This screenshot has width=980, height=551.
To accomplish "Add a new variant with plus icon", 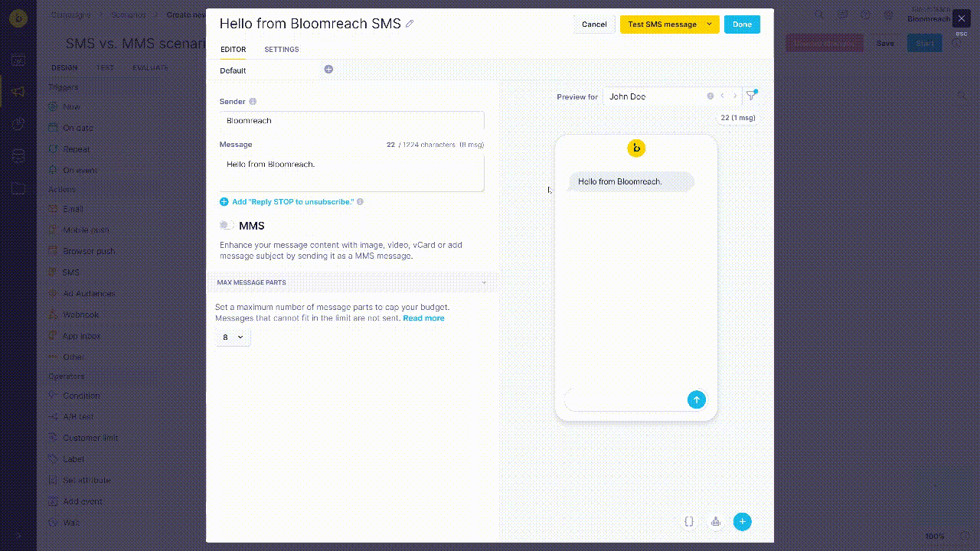I will (x=328, y=70).
